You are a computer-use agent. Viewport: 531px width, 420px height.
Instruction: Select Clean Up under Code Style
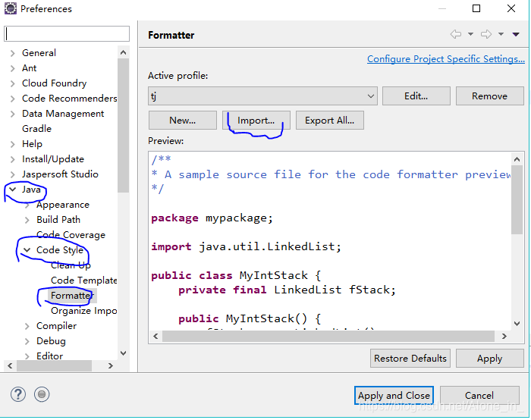click(x=71, y=265)
